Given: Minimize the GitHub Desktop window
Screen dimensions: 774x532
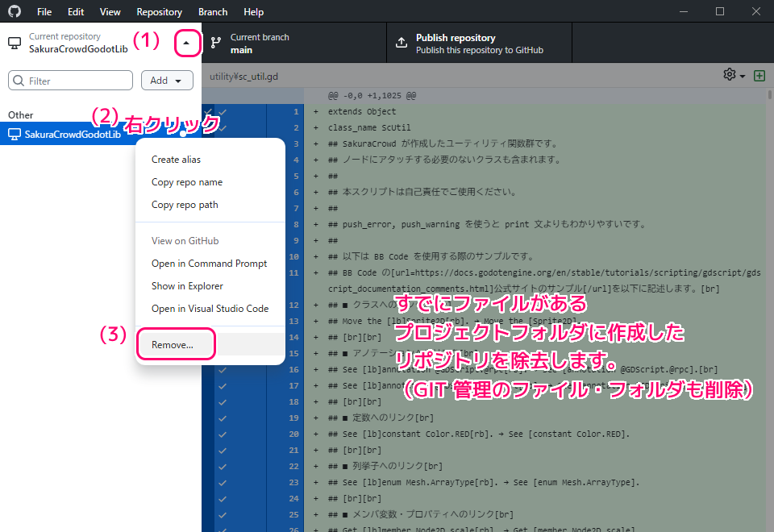Looking at the screenshot, I should click(x=684, y=11).
